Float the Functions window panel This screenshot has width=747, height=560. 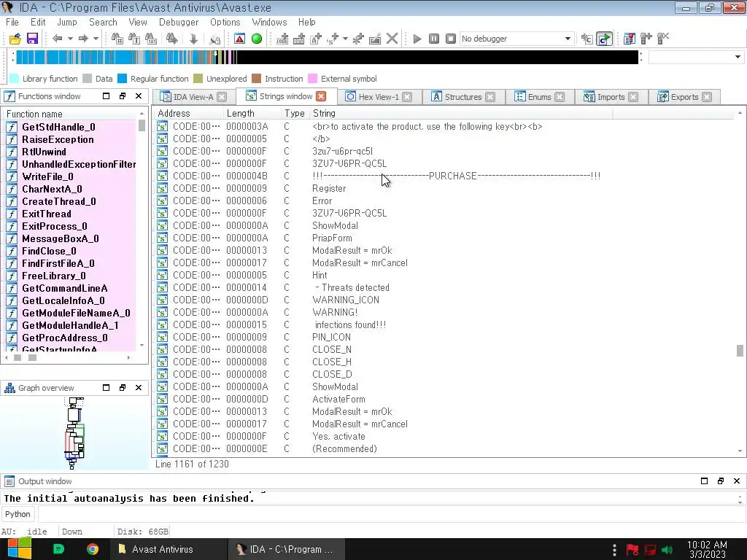[123, 96]
